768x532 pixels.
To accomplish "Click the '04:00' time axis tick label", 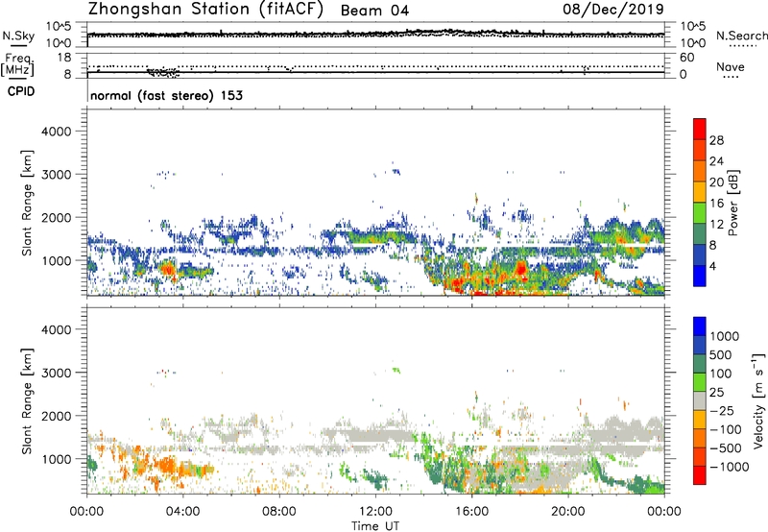I will click(183, 512).
